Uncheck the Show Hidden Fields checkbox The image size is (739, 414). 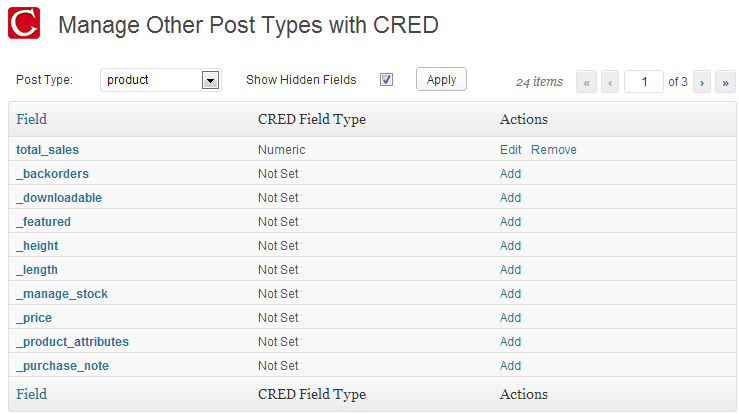386,80
